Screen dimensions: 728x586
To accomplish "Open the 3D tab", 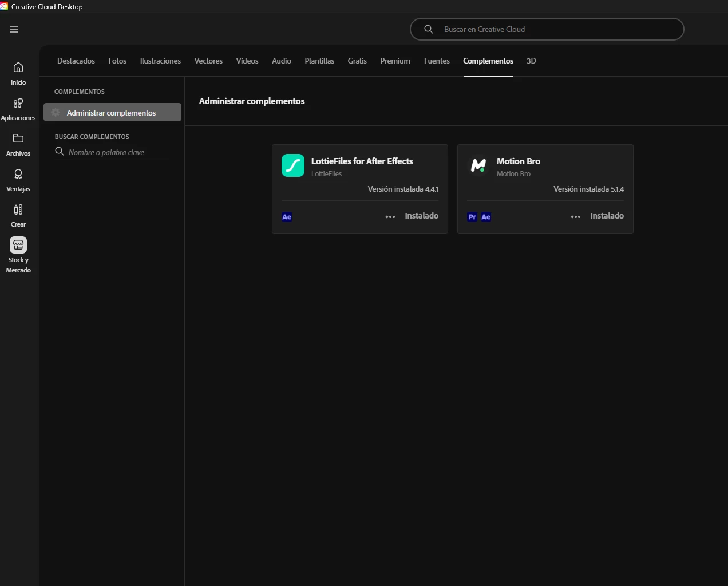I will pos(531,61).
